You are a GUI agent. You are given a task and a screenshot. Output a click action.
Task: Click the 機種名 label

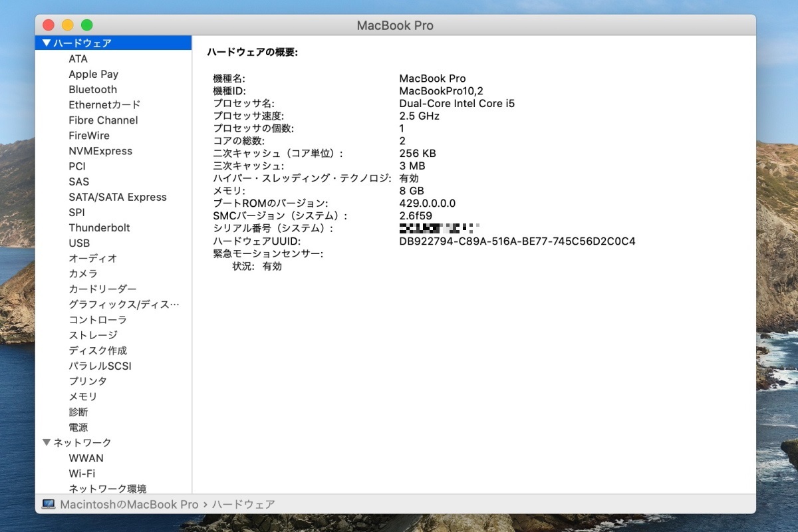click(229, 78)
